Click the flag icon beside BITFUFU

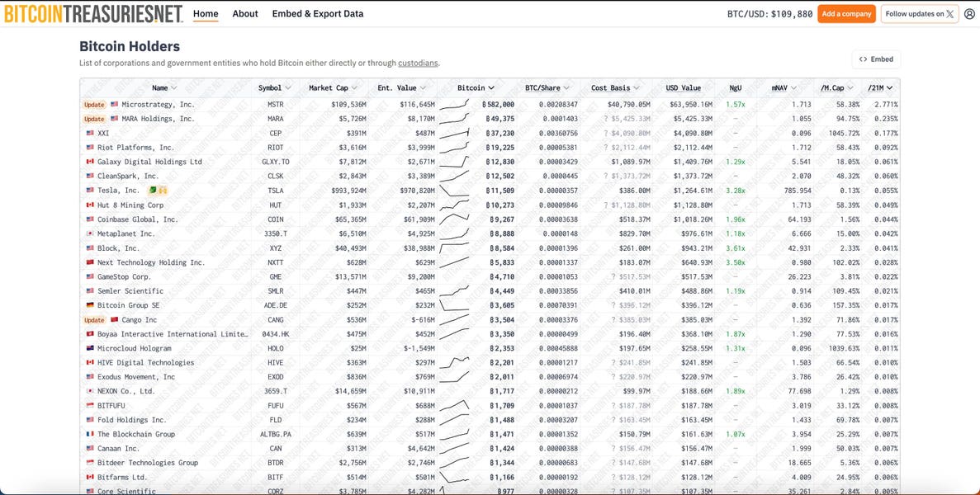(90, 406)
